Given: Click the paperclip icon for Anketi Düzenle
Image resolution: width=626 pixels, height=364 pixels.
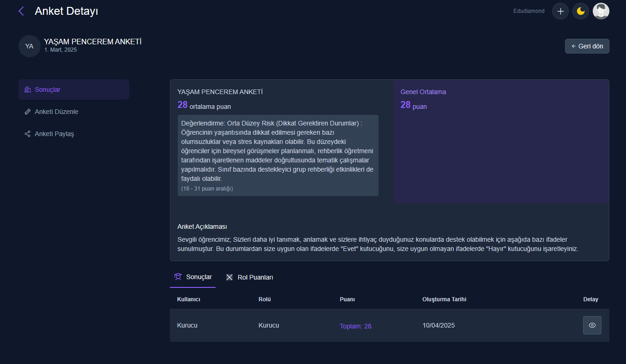Looking at the screenshot, I should (x=28, y=112).
